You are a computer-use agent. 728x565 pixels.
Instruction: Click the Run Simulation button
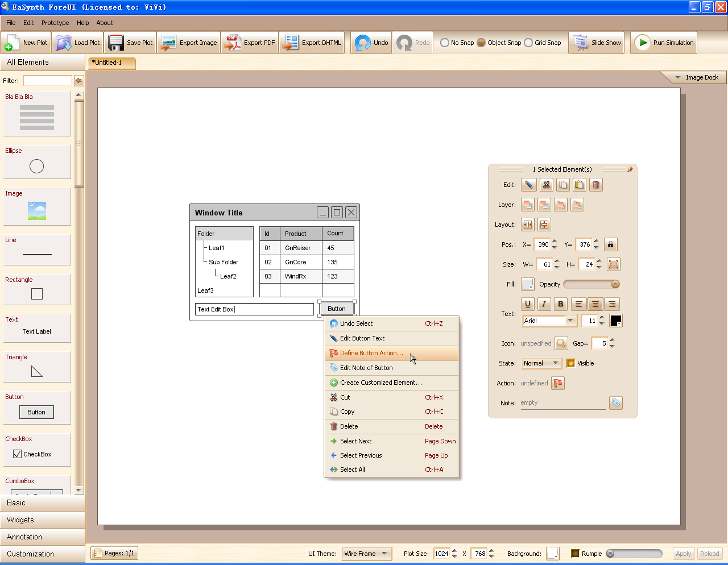664,43
